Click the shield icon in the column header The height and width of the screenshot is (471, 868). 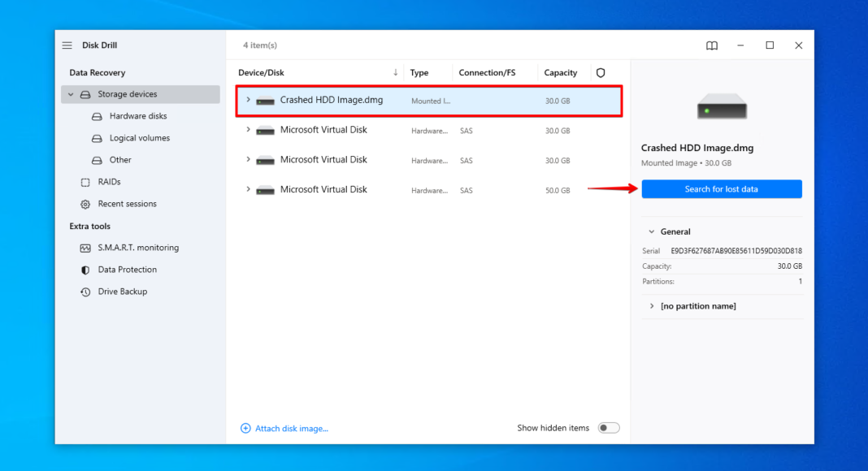click(x=601, y=72)
